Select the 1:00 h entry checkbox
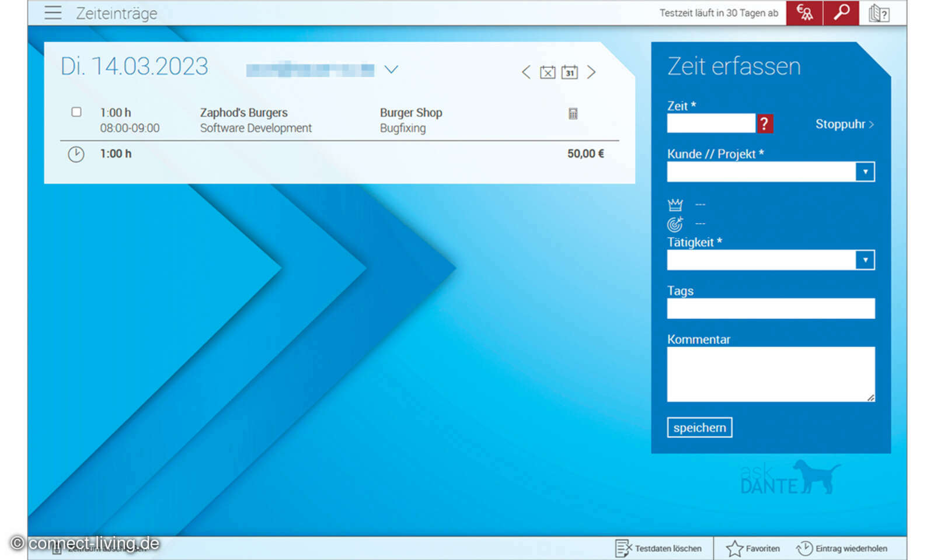 (x=76, y=112)
